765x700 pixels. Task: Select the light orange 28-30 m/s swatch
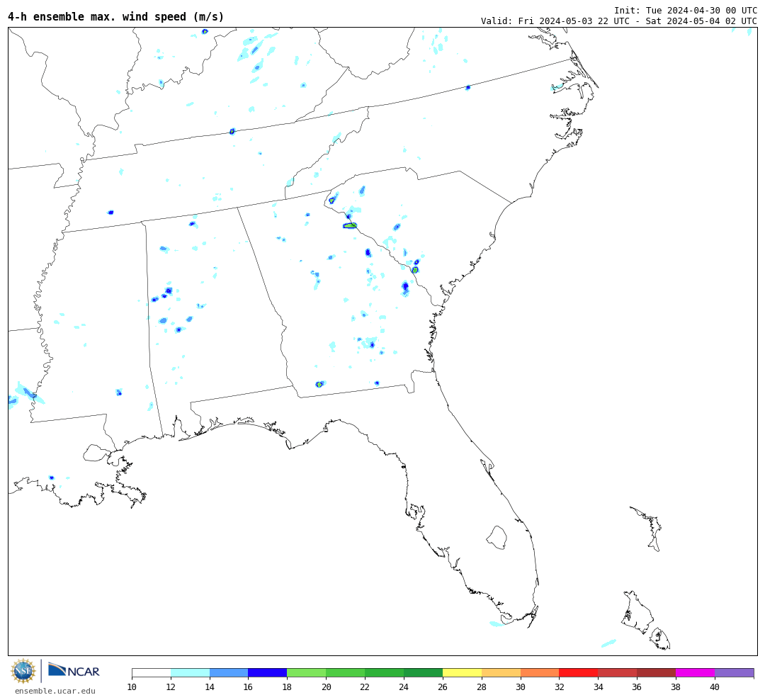coord(501,673)
